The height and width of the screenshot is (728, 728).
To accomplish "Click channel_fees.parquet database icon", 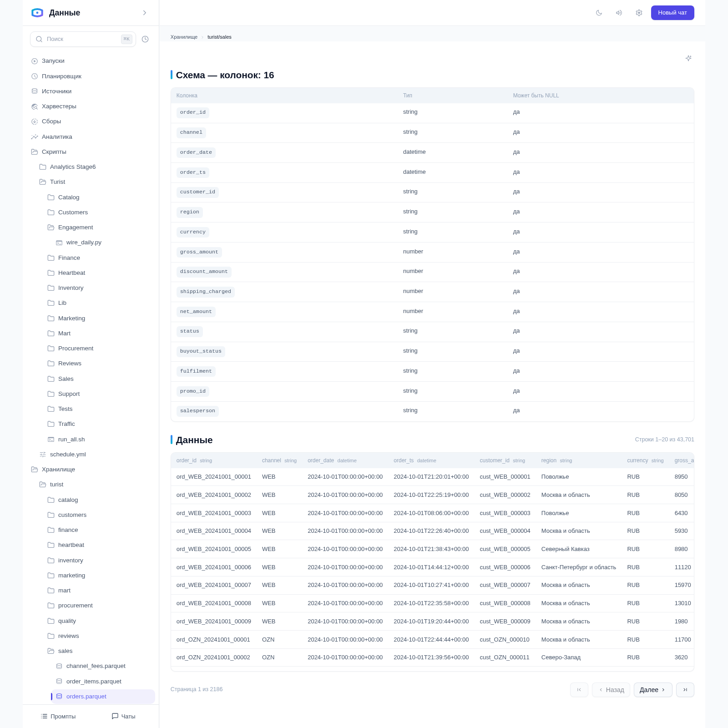I will pyautogui.click(x=59, y=666).
